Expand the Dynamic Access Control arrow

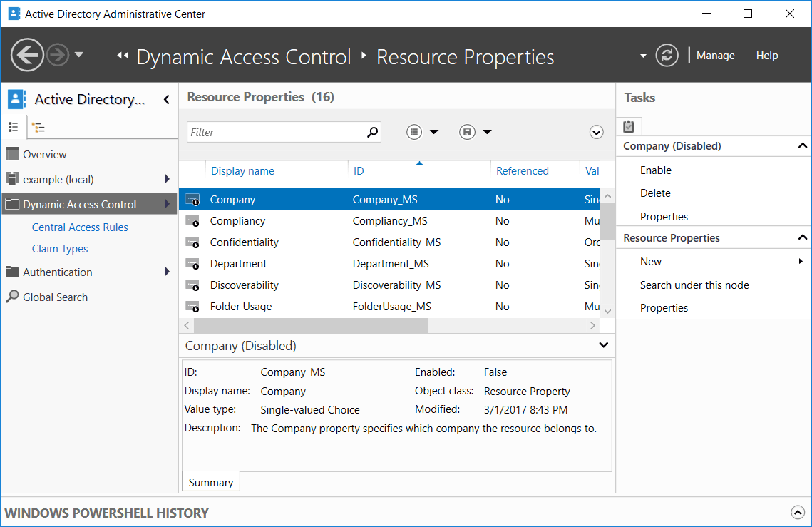[167, 204]
